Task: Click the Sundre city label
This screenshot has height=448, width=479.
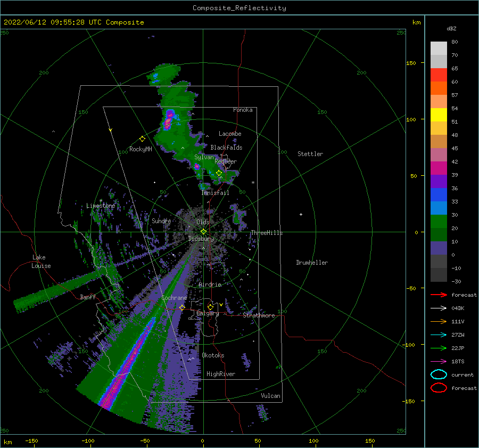Action: [161, 221]
